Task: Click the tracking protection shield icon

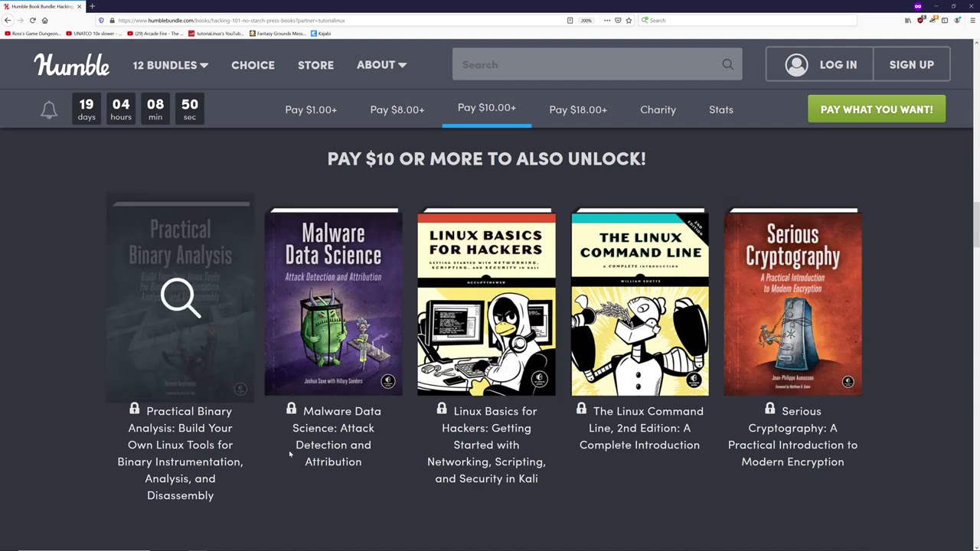Action: 101,21
